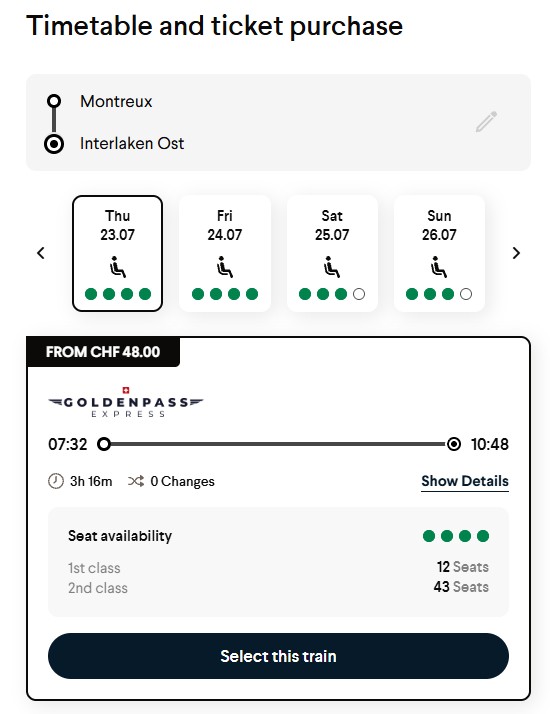
Task: Click the shuffle changes icon
Action: point(136,481)
